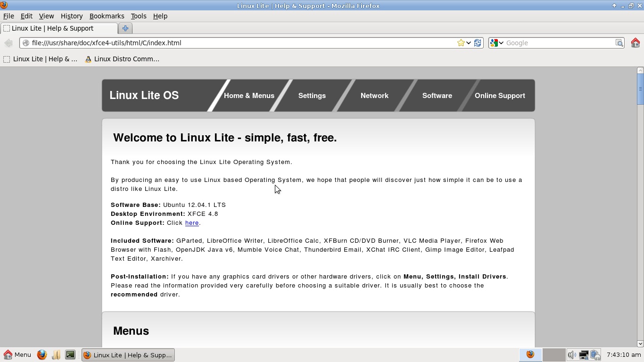Viewport: 644px width, 362px height.
Task: Open the Settings navigation section
Action: point(312,96)
